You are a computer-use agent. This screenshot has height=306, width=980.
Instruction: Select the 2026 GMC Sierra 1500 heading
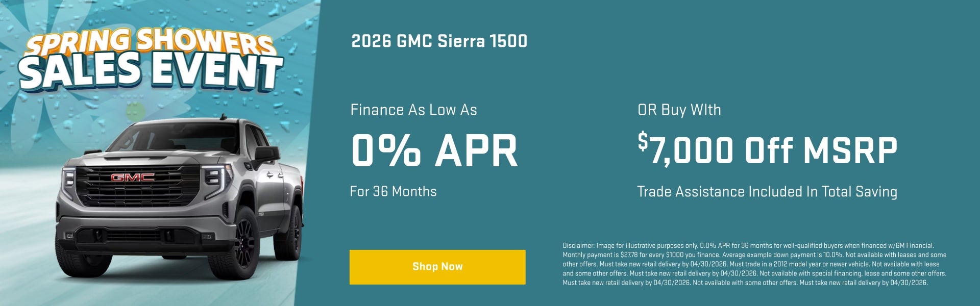(x=439, y=41)
